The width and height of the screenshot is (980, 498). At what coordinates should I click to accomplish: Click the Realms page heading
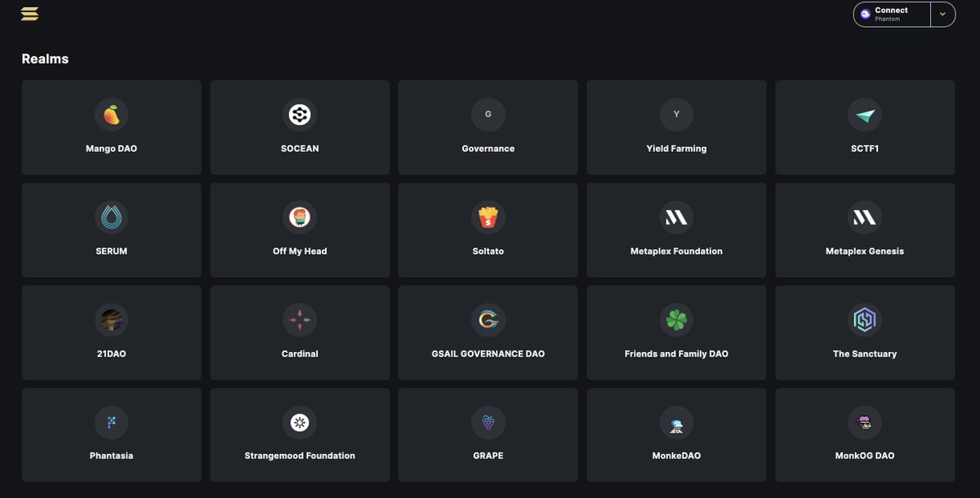coord(45,59)
